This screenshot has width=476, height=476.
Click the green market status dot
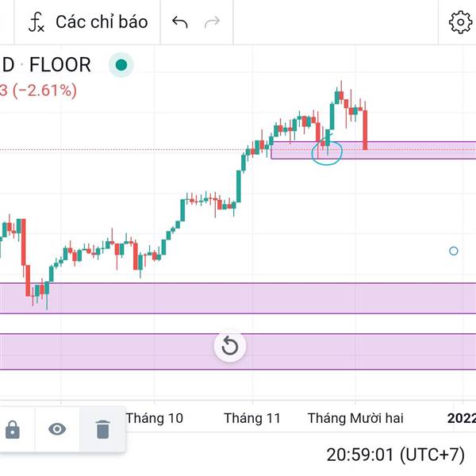[x=121, y=65]
